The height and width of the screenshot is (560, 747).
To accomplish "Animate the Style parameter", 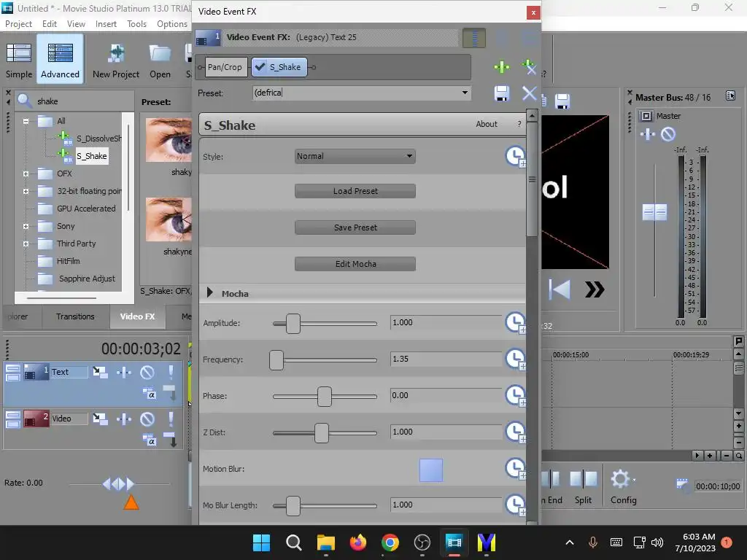I will pyautogui.click(x=516, y=157).
